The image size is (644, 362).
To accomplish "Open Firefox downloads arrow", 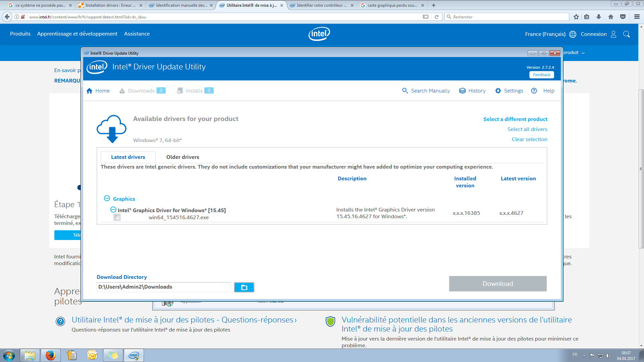I will (x=599, y=17).
